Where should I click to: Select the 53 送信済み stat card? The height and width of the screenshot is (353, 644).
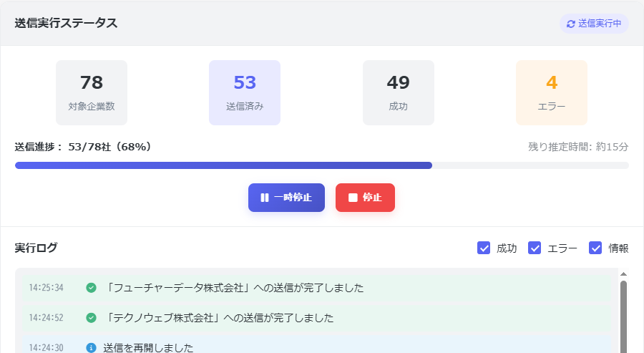245,93
